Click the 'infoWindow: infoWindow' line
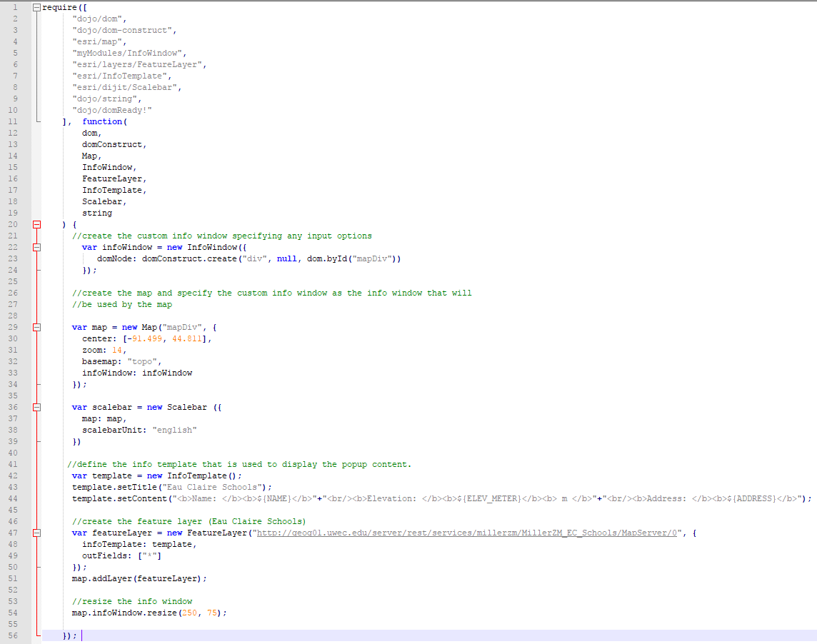Screen dimensions: 817x644 (137, 373)
